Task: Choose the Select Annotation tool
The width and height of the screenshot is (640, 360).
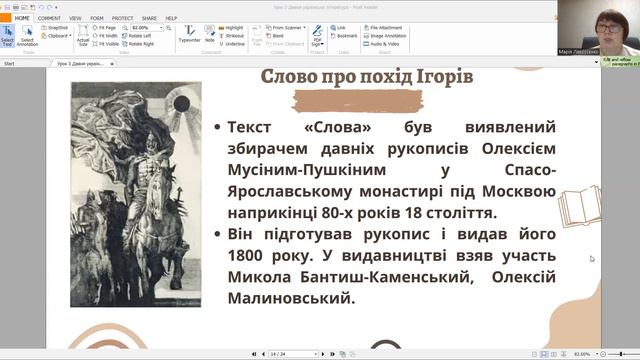Action: [x=27, y=36]
